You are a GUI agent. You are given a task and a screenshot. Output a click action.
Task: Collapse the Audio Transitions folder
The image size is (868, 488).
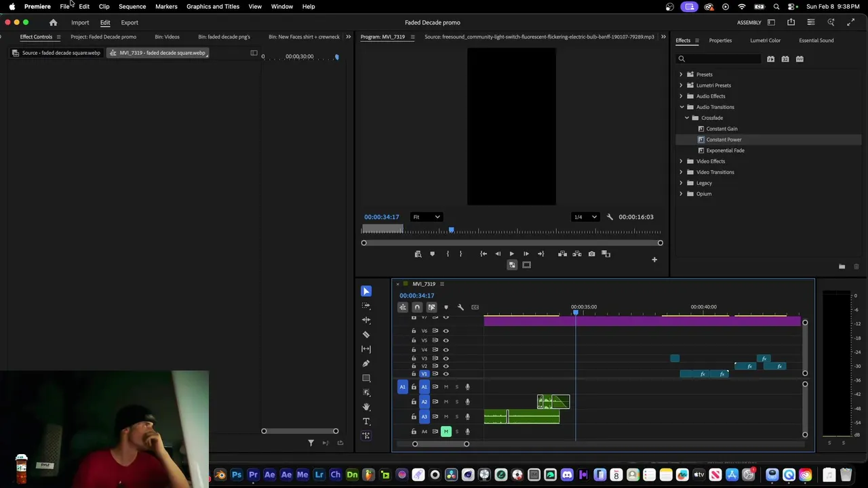pos(682,107)
